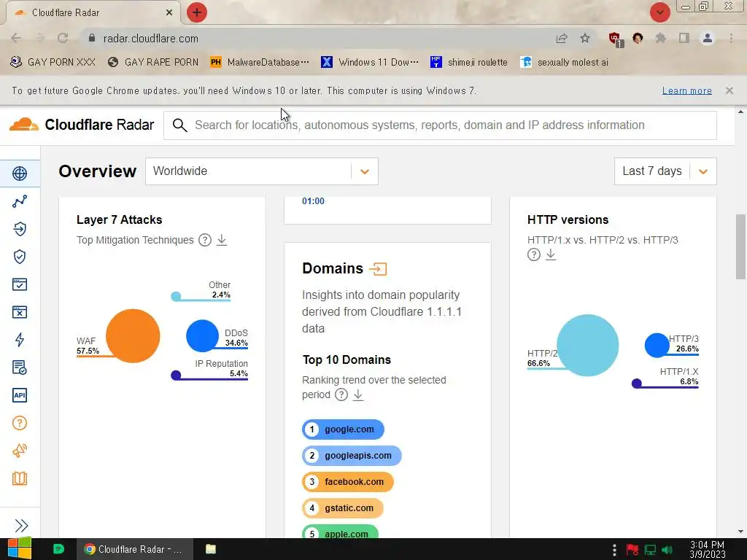Download Layer 7 Attacks chart data
747x560 pixels.
(x=222, y=240)
